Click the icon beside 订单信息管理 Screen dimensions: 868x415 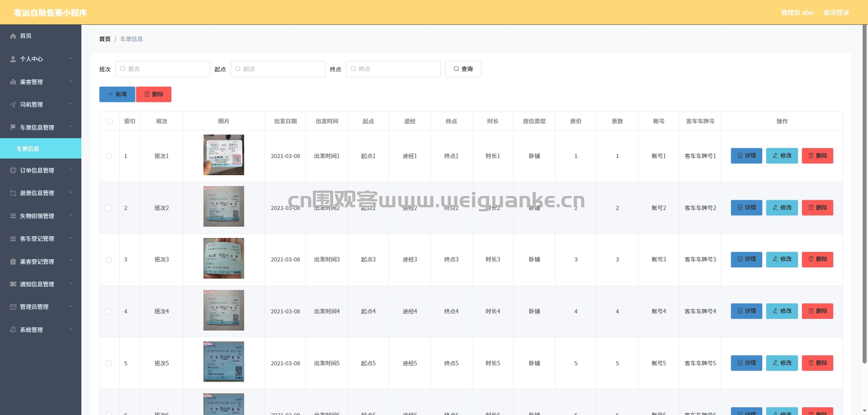tap(13, 170)
